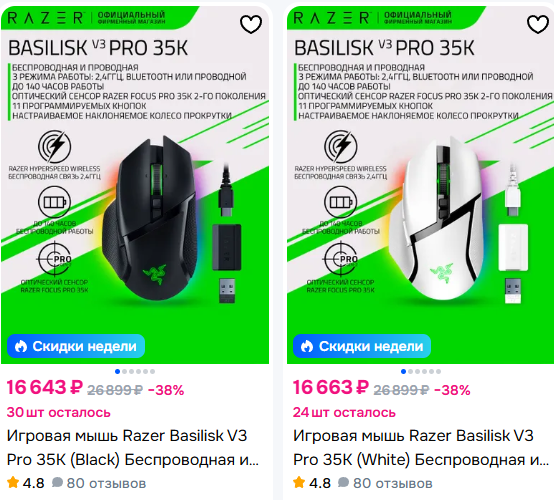Click the star rating icon of white mouse

pos(299,482)
